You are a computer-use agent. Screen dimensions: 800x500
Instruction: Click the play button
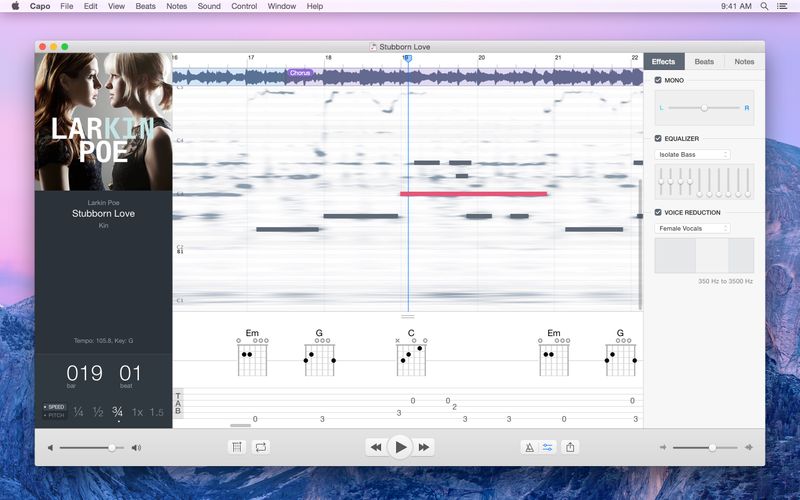click(x=400, y=447)
